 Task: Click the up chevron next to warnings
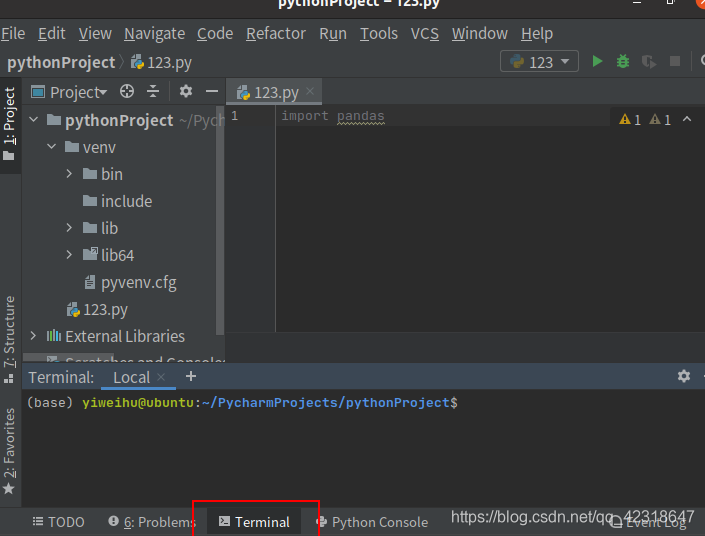pyautogui.click(x=687, y=119)
